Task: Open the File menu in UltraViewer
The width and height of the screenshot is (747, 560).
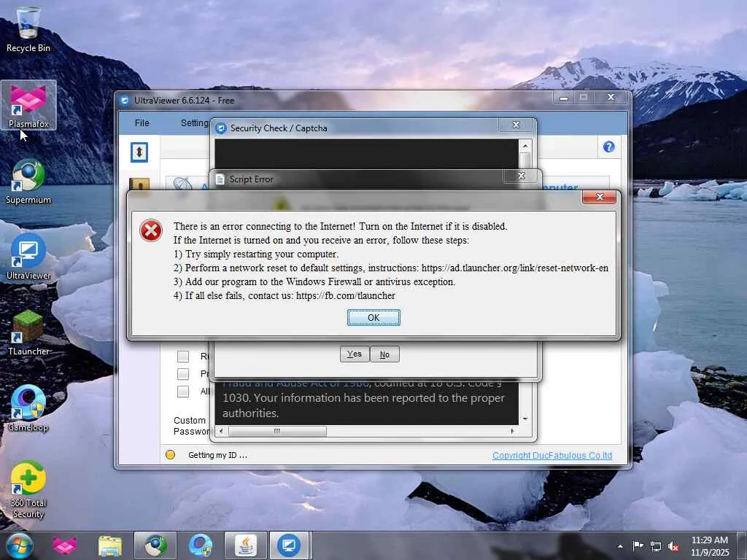Action: point(142,122)
